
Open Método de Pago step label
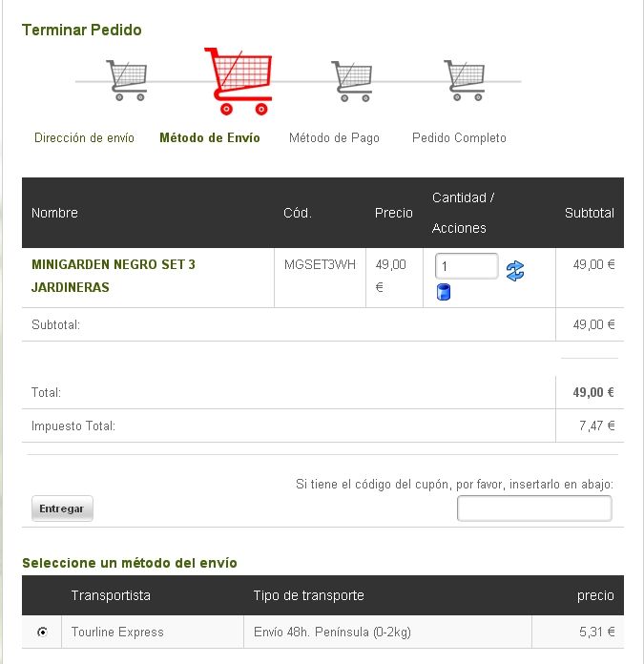pyautogui.click(x=334, y=138)
